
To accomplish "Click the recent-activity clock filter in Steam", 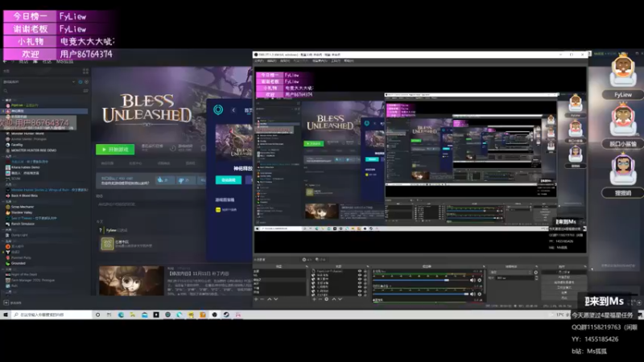I will click(x=80, y=82).
